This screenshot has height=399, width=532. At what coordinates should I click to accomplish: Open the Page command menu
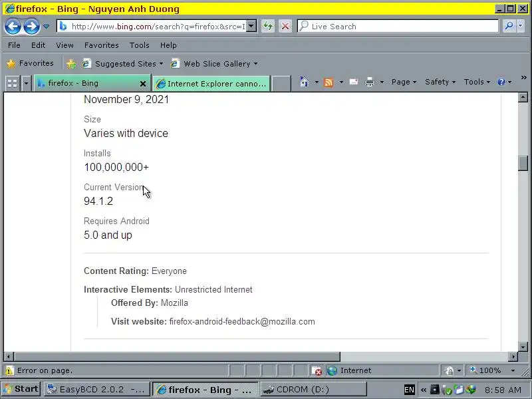tap(404, 82)
